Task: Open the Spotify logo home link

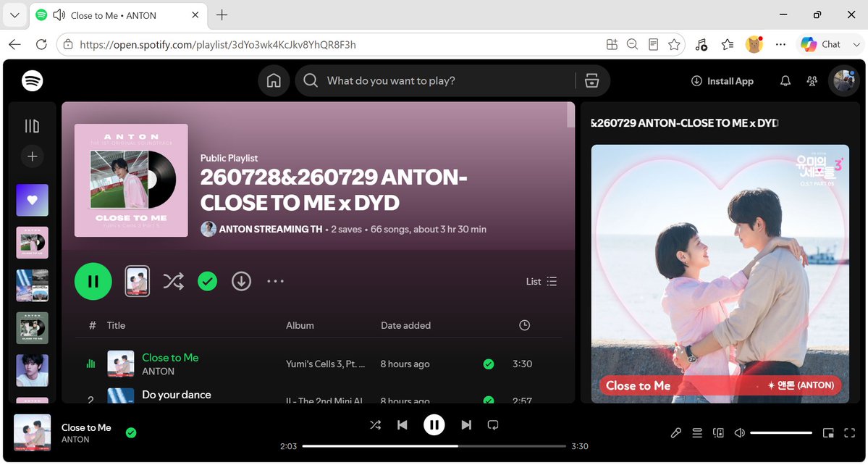Action: coord(32,81)
